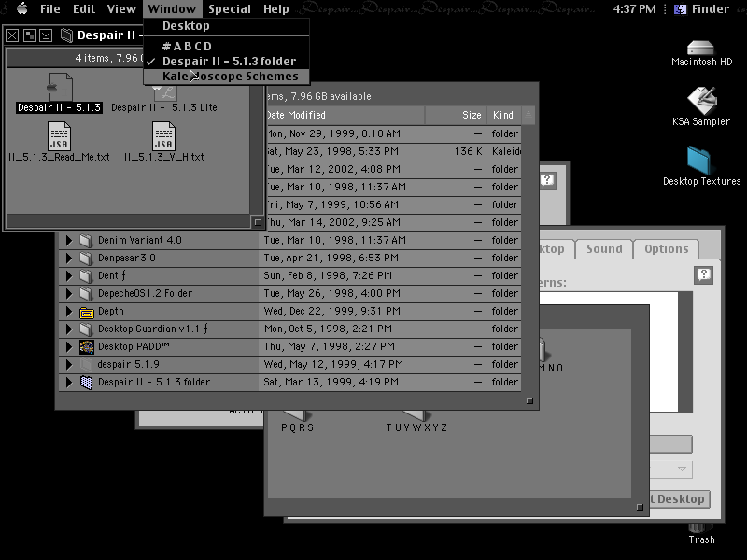Open the Edit menu
The height and width of the screenshot is (560, 747).
84,8
